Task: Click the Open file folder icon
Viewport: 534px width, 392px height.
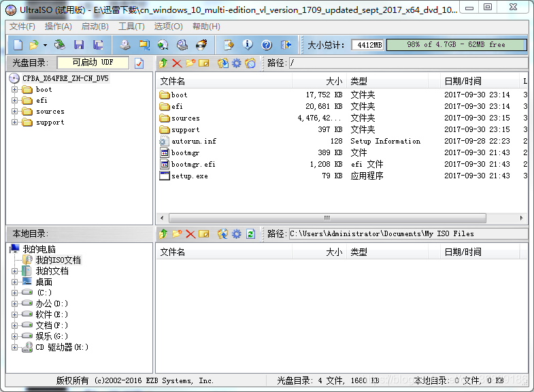Action: tap(34, 45)
